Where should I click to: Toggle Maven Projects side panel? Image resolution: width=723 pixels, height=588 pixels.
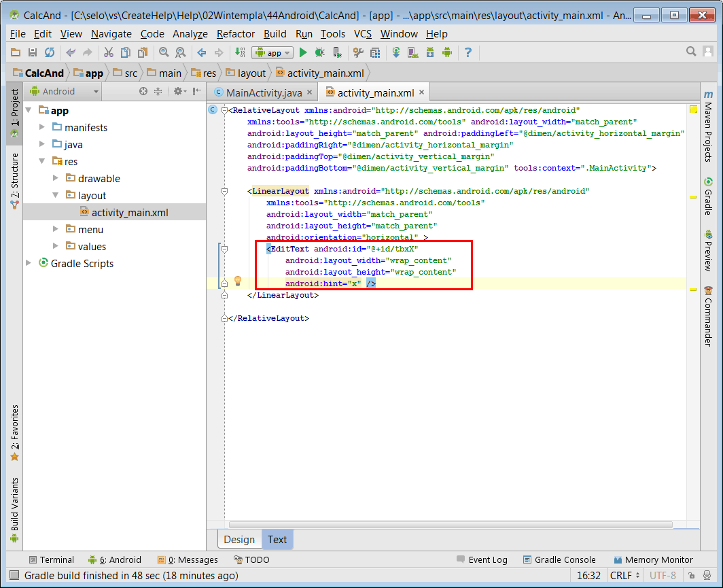(708, 126)
